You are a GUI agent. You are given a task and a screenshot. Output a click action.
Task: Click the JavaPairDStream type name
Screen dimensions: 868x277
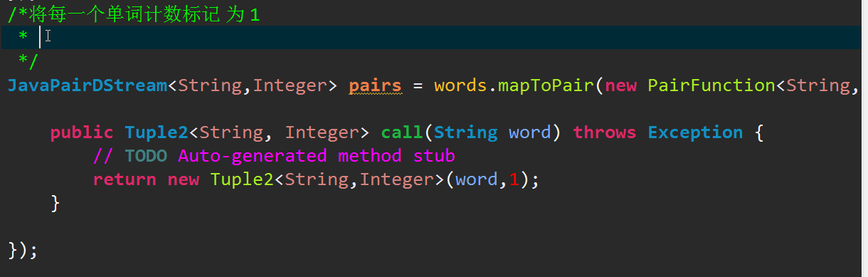pos(87,86)
